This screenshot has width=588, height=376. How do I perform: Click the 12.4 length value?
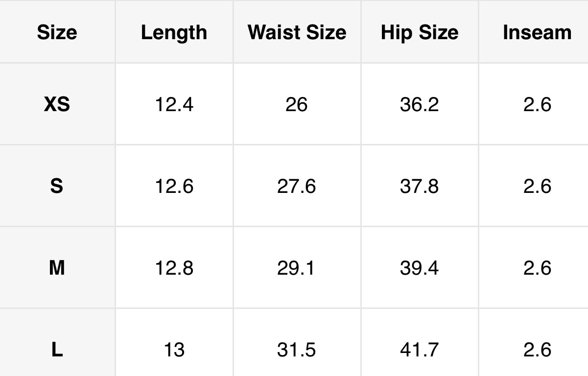pyautogui.click(x=174, y=104)
